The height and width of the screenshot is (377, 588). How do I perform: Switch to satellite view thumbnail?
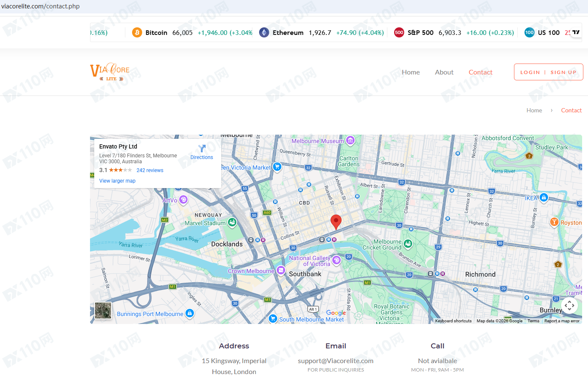point(103,311)
